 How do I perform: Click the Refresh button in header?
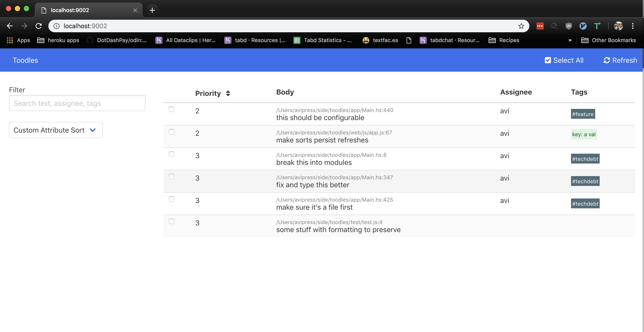(x=620, y=60)
